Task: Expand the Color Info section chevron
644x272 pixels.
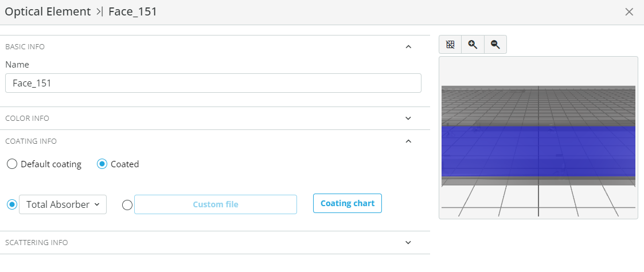Action: click(x=408, y=118)
